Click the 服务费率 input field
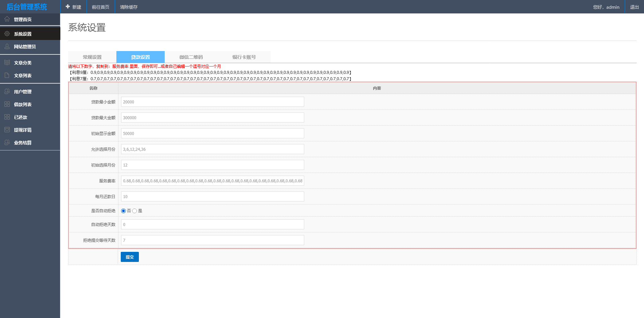This screenshot has height=318, width=644. click(x=213, y=181)
